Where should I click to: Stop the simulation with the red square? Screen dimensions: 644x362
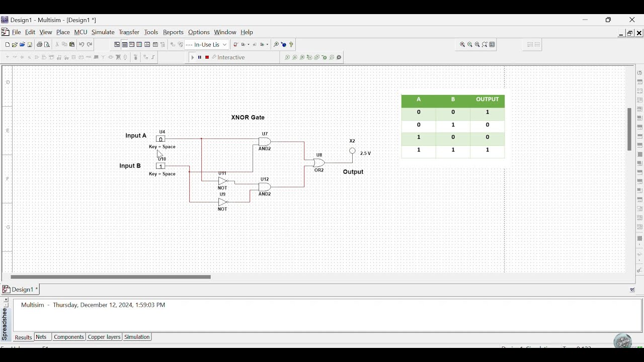point(207,57)
